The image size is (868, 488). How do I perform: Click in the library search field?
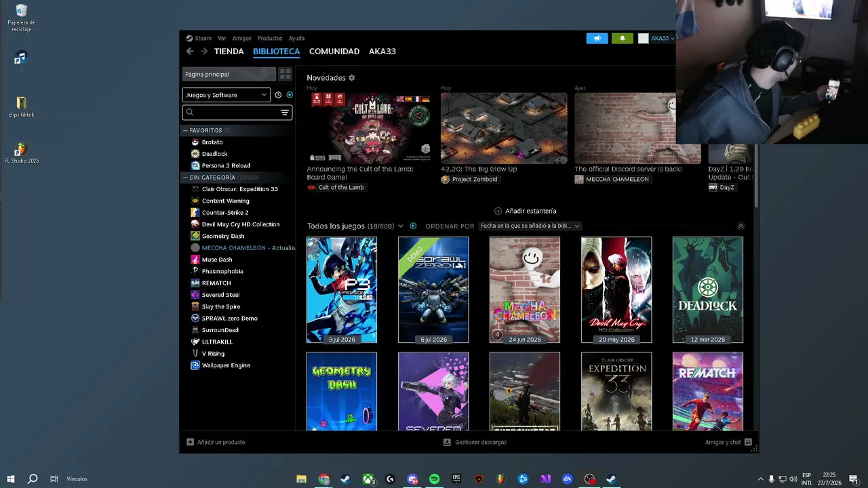(x=237, y=113)
